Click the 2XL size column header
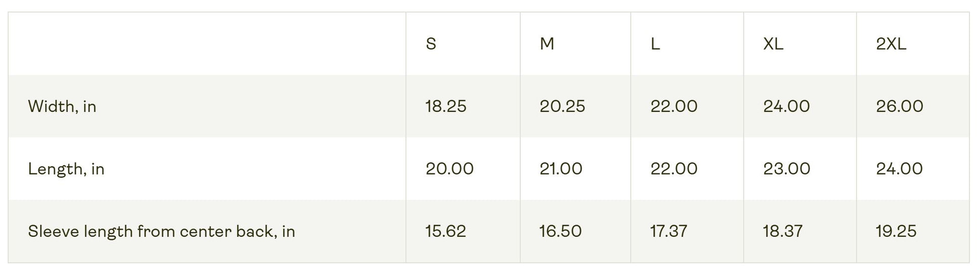This screenshot has height=270, width=980. tap(891, 44)
